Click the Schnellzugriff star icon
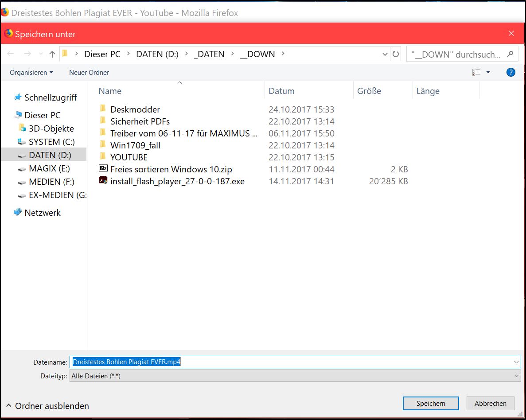The width and height of the screenshot is (526, 420). [x=18, y=97]
